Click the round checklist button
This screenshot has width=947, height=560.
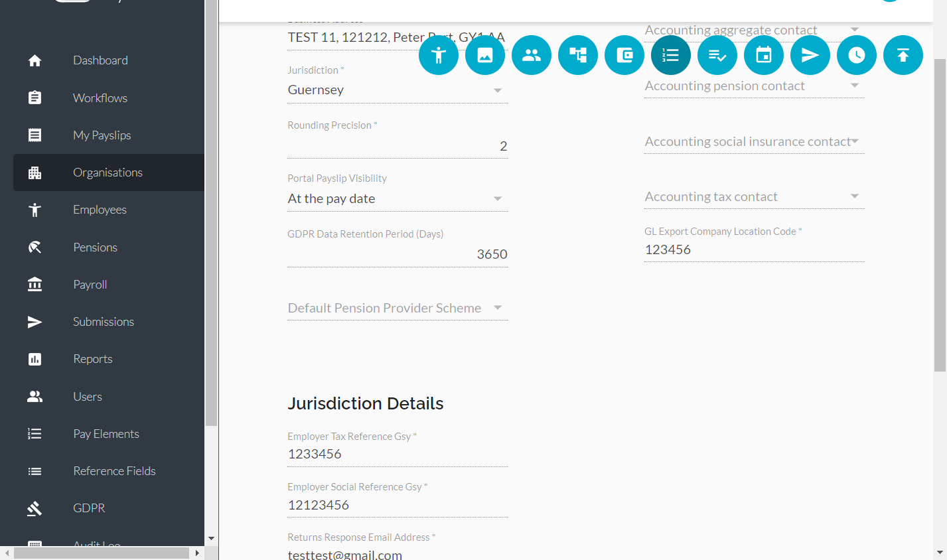coord(717,55)
